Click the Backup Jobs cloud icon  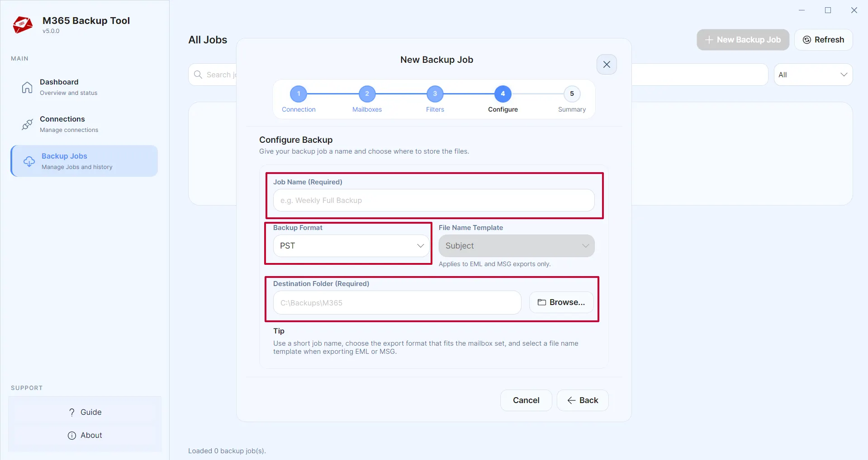coord(29,161)
